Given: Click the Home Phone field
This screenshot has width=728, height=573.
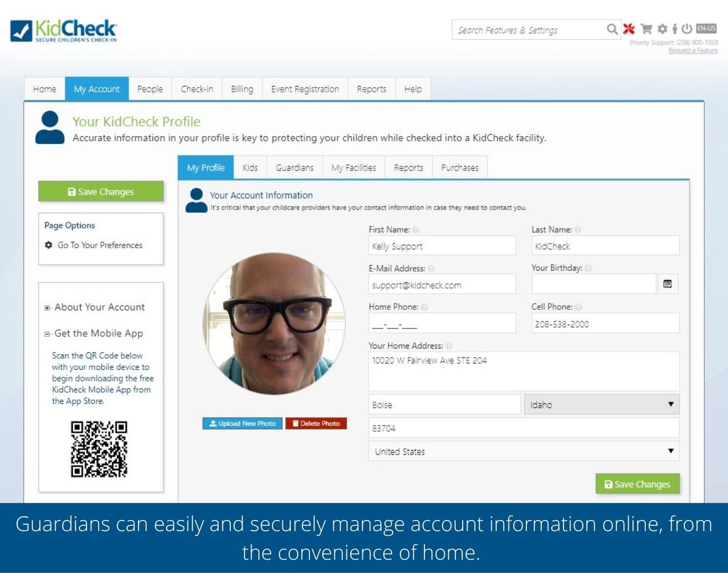Looking at the screenshot, I should (442, 323).
